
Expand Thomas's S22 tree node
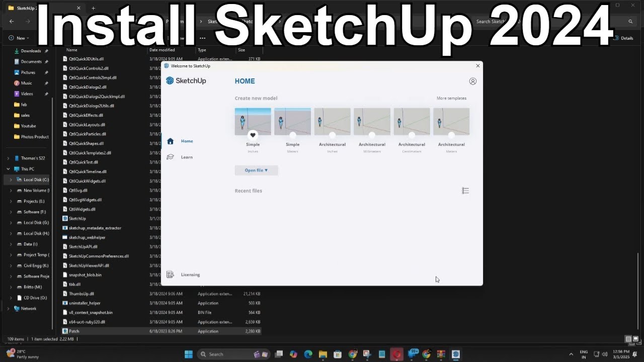coord(8,158)
